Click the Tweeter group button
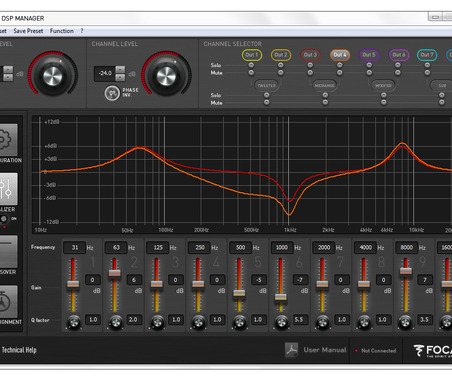Screen dimensions: 452x380 [267, 85]
